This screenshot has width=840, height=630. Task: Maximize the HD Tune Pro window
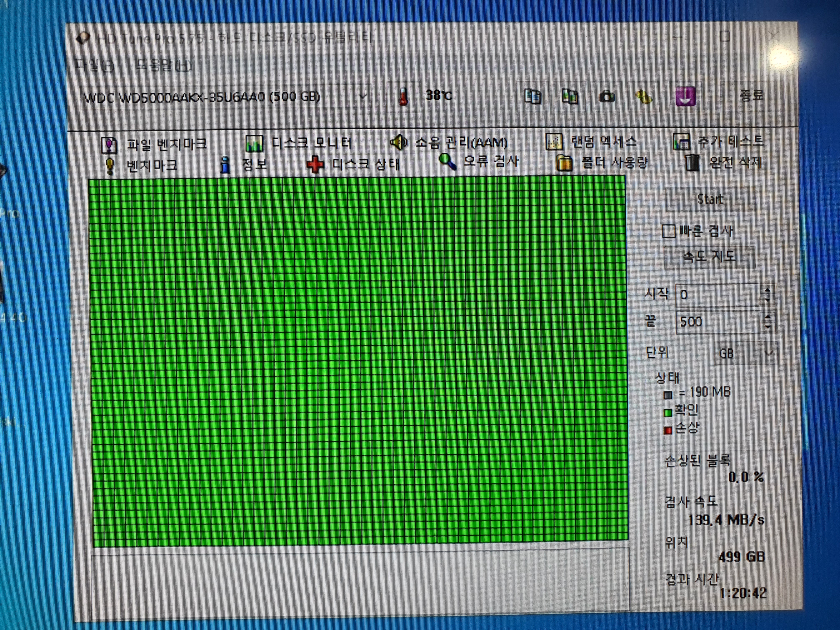coord(725,37)
